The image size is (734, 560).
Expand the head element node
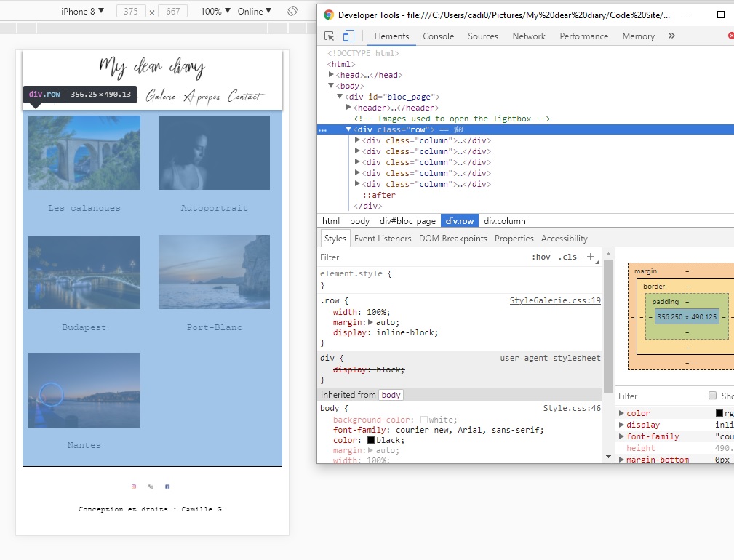pyautogui.click(x=331, y=74)
